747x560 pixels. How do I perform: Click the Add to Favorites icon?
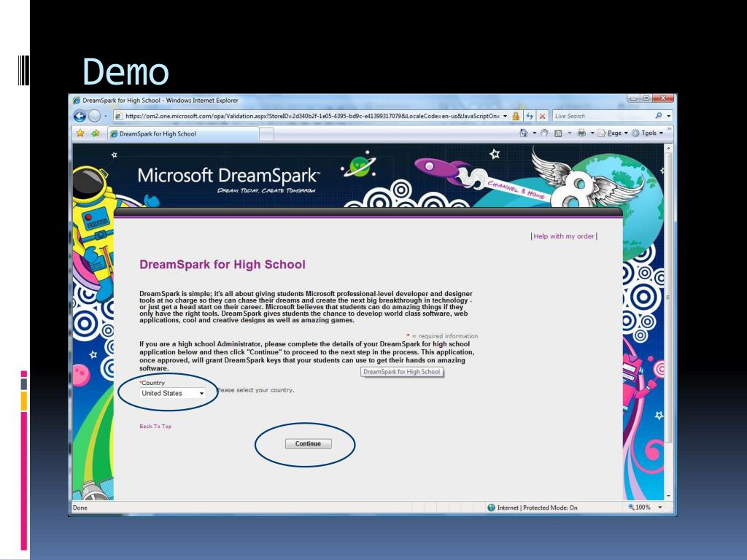[96, 133]
